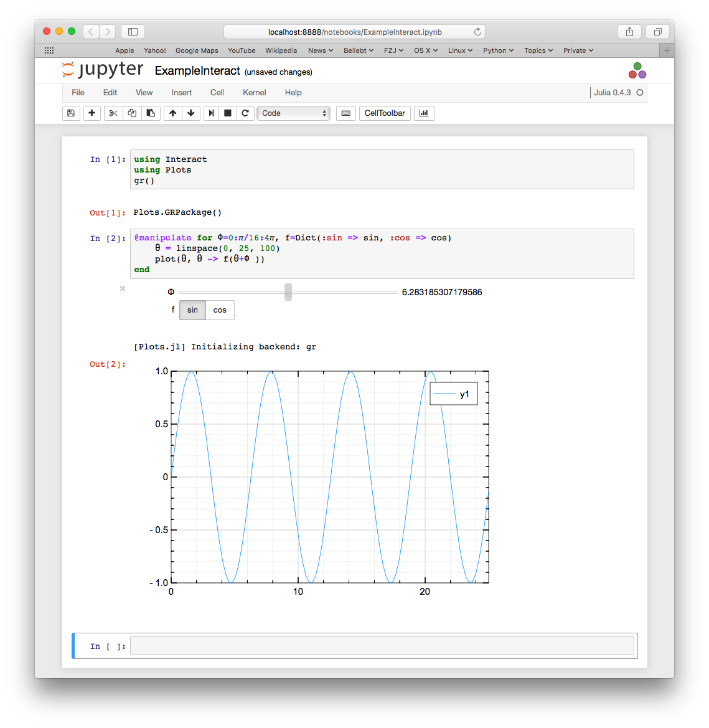Open the File menu
The image size is (709, 728).
[x=78, y=92]
